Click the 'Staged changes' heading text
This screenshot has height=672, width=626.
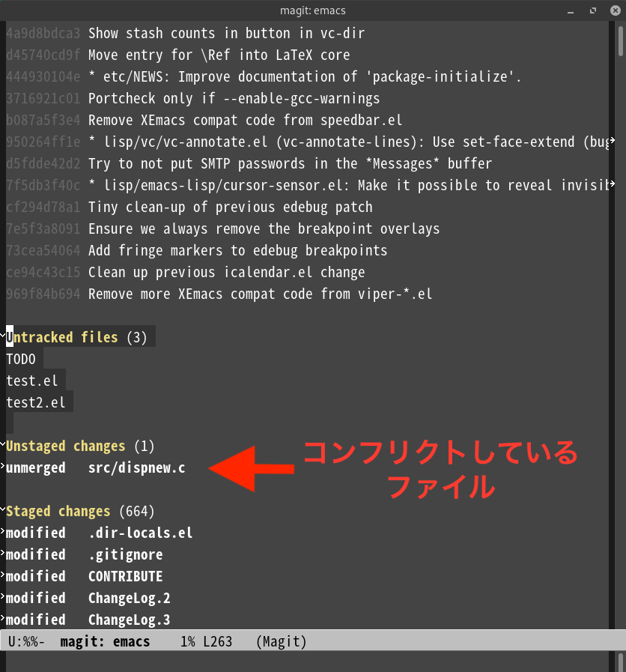(x=58, y=511)
